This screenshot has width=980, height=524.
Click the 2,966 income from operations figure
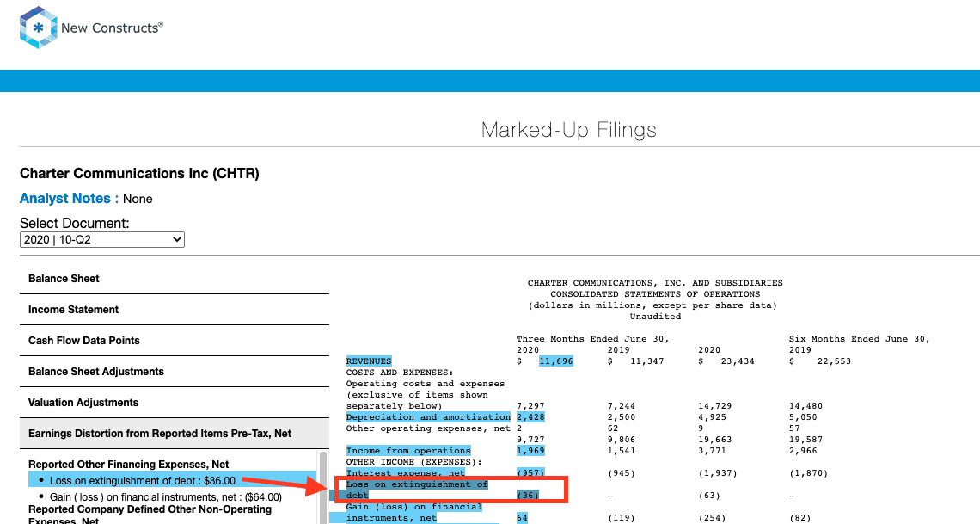[x=803, y=451]
